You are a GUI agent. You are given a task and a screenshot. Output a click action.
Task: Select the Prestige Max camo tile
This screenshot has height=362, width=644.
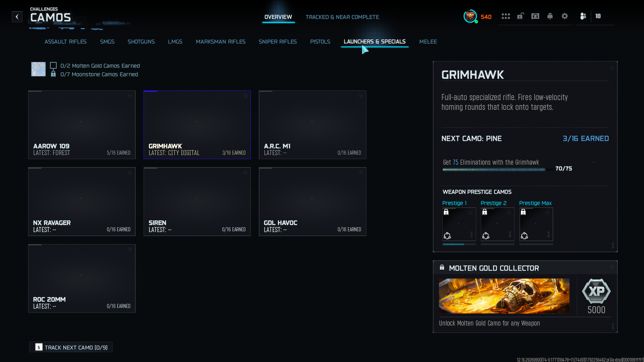click(536, 224)
